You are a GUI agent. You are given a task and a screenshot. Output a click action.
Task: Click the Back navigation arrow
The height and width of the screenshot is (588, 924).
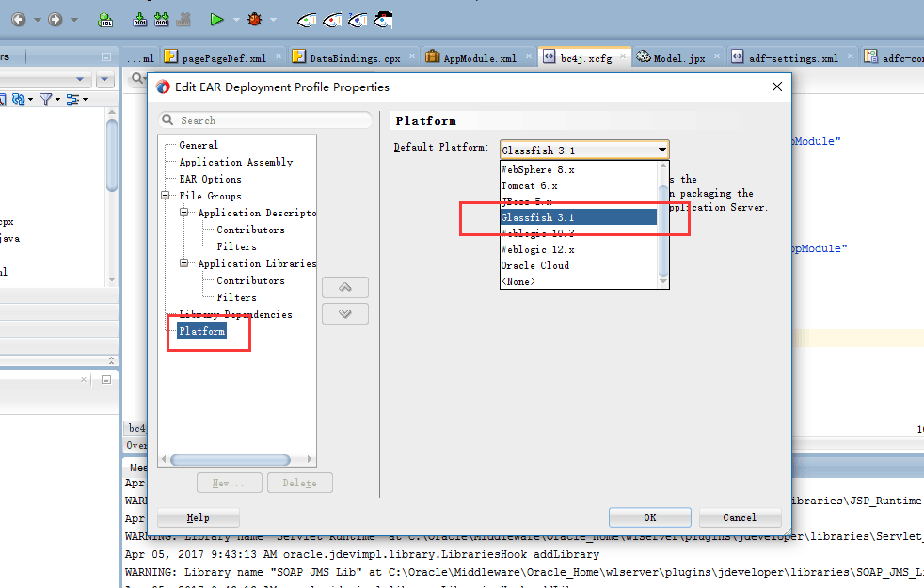tap(18, 20)
